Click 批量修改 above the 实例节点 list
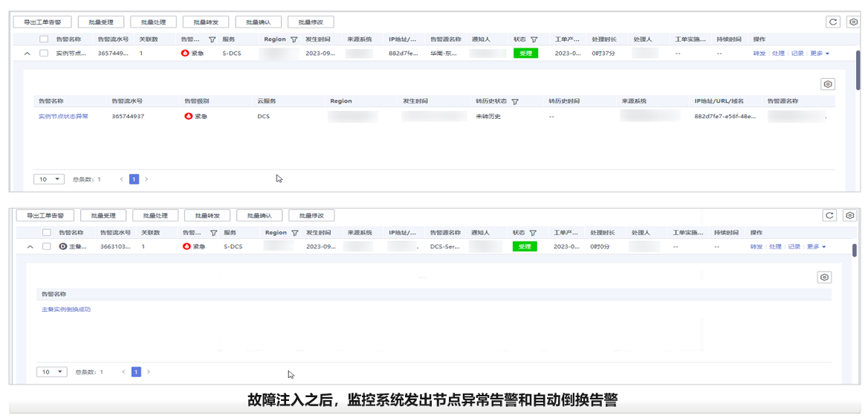868x418 pixels. [x=311, y=22]
